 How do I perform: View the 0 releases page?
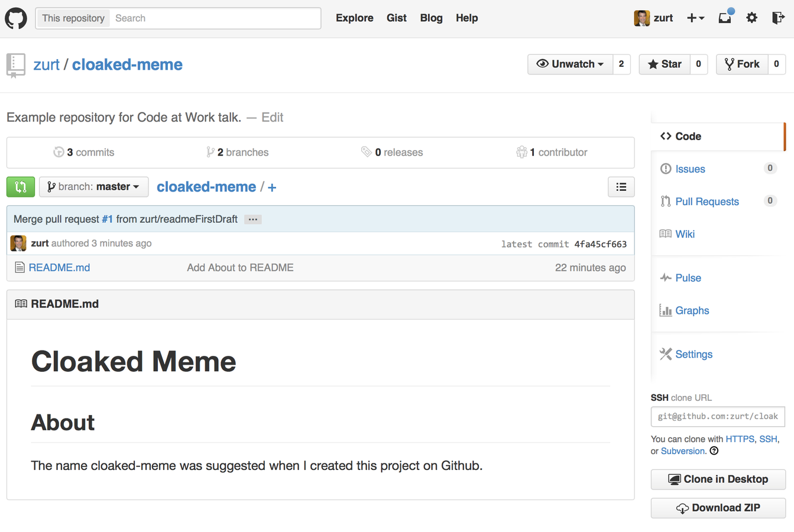click(x=392, y=153)
